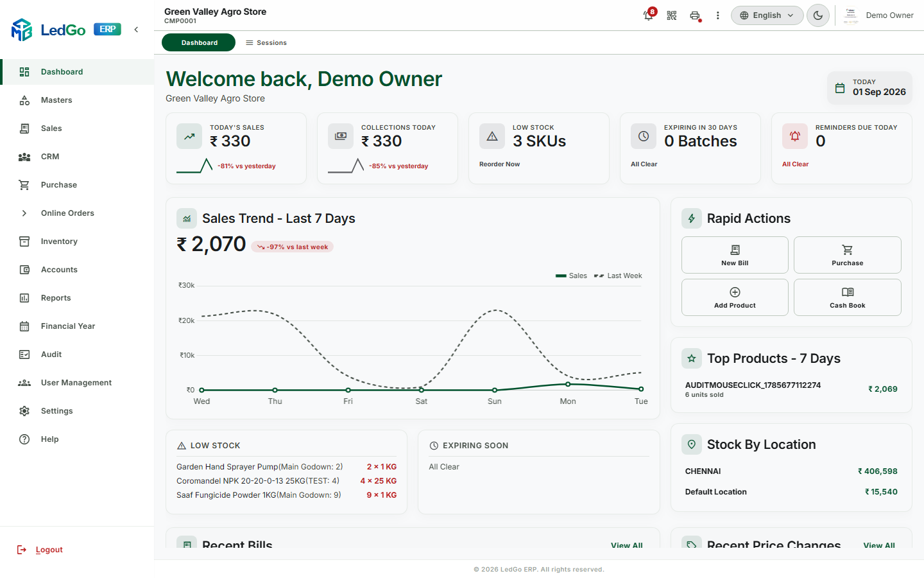Click the Purchase rapid action button
Viewport: 924px width, 578px height.
pos(847,255)
